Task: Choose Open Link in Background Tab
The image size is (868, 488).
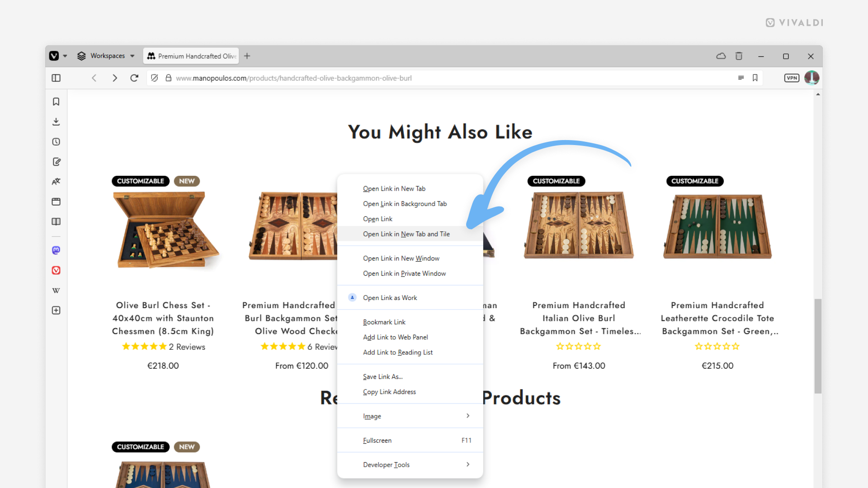Action: (x=410, y=204)
